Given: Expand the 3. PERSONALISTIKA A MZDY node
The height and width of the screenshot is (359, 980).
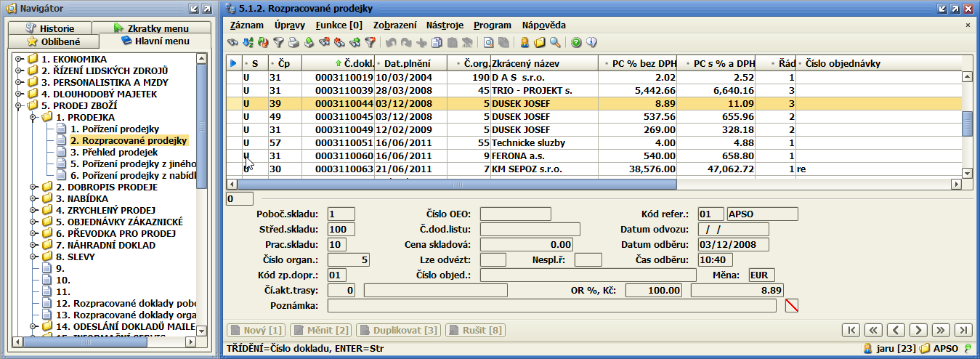Looking at the screenshot, I should [x=18, y=82].
